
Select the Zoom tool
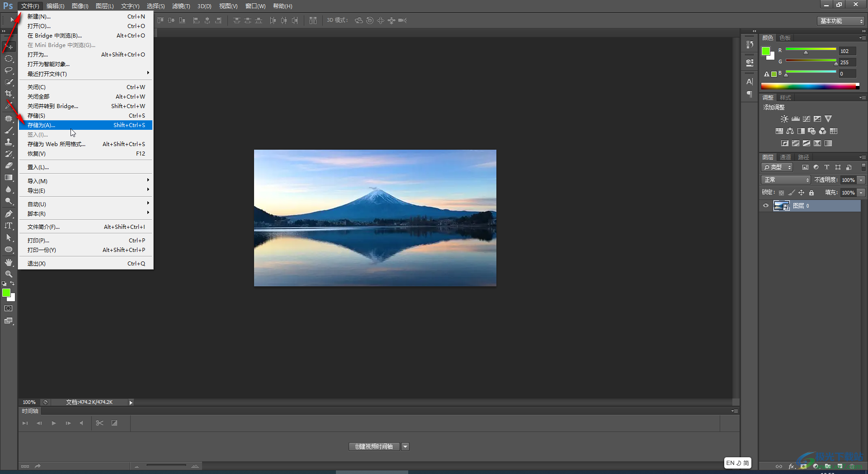click(x=9, y=274)
